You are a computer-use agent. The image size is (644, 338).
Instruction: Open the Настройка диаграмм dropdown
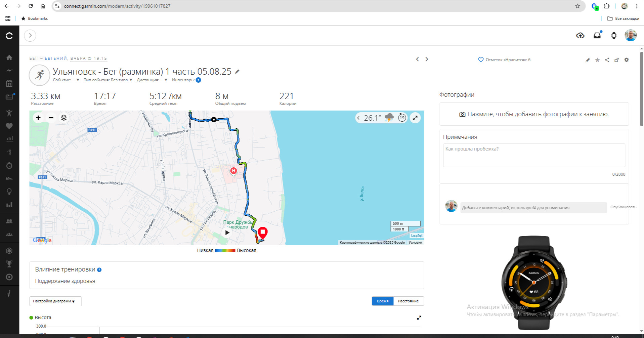[55, 301]
